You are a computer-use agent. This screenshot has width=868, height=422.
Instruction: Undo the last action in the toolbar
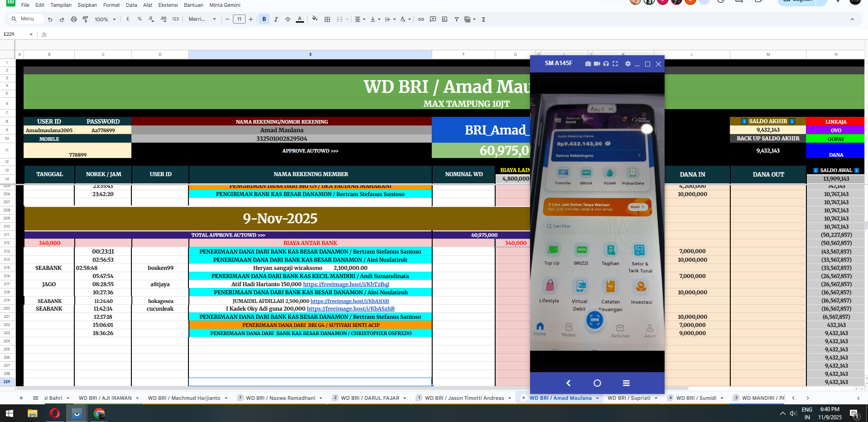[x=50, y=19]
